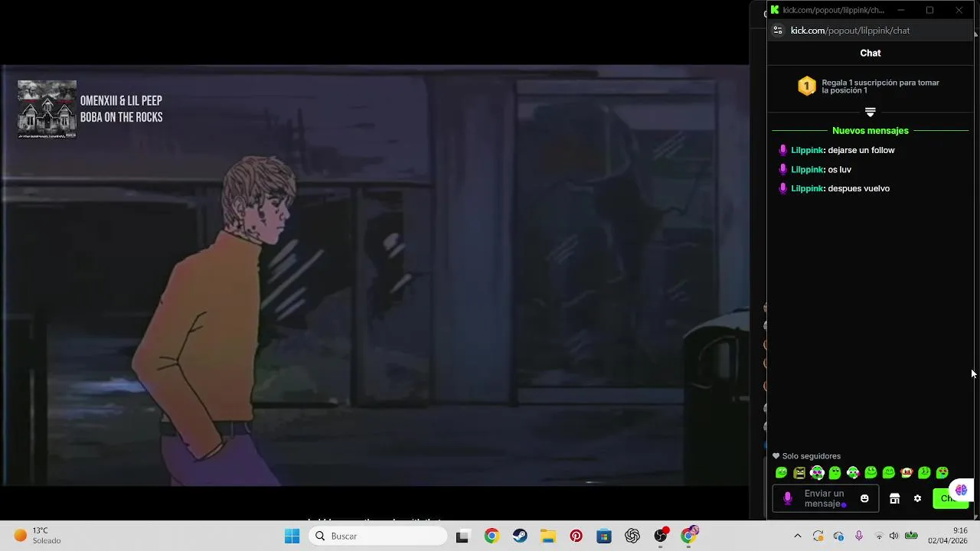The height and width of the screenshot is (551, 980).
Task: Open the Kick shop storefront icon
Action: pos(894,498)
